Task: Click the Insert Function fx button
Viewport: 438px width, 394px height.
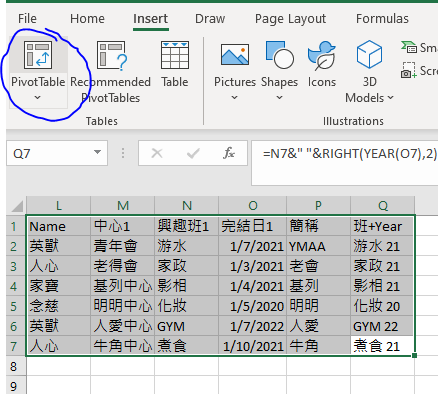Action: (x=229, y=153)
